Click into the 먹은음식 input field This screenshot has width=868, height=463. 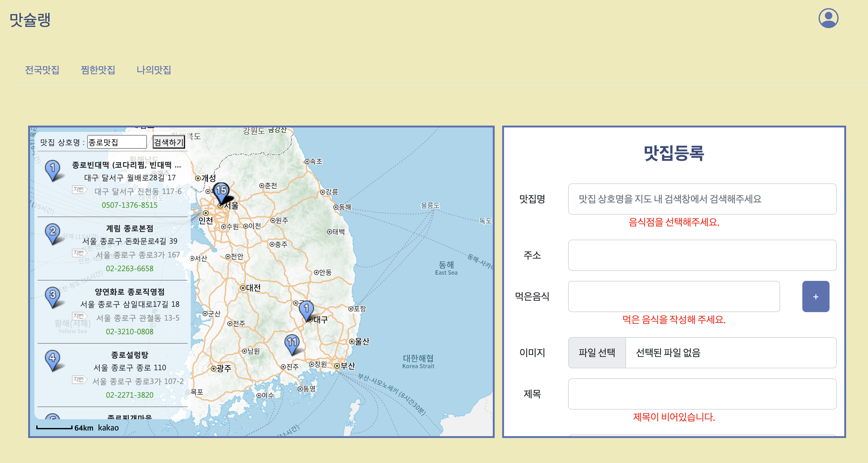[673, 296]
